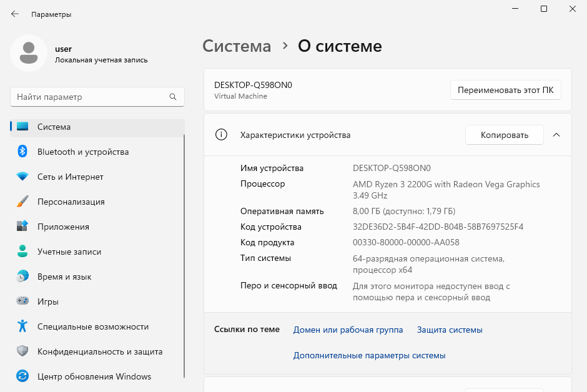Click the sidebar vertical scrollbar
Screen dimensions: 587x392
coord(184,256)
